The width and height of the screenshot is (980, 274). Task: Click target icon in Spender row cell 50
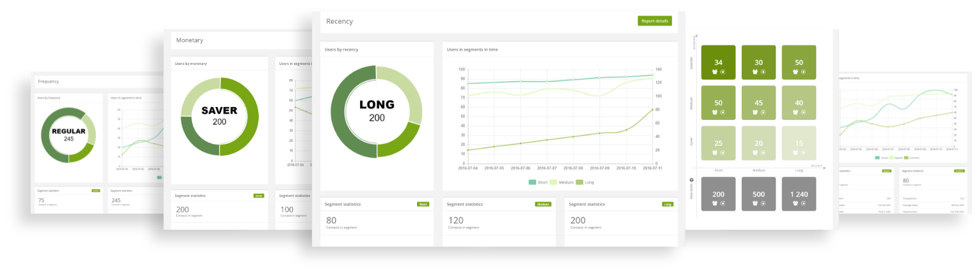pyautogui.click(x=803, y=73)
